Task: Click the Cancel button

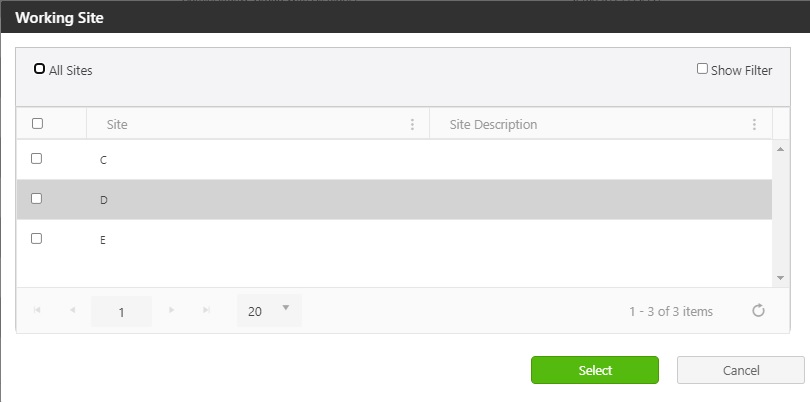Action: (741, 370)
